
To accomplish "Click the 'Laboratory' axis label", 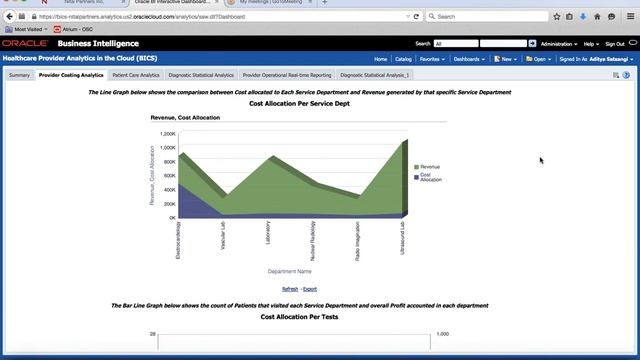I will click(268, 233).
